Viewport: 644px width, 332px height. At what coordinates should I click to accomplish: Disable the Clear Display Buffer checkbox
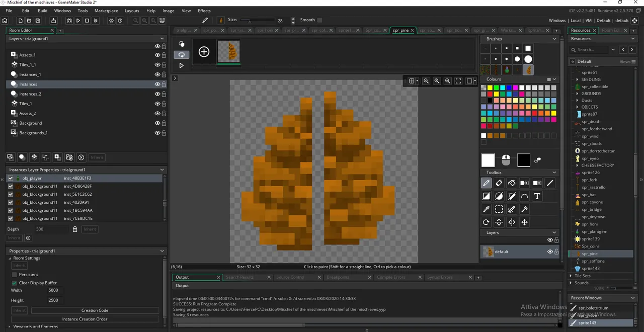pyautogui.click(x=14, y=283)
